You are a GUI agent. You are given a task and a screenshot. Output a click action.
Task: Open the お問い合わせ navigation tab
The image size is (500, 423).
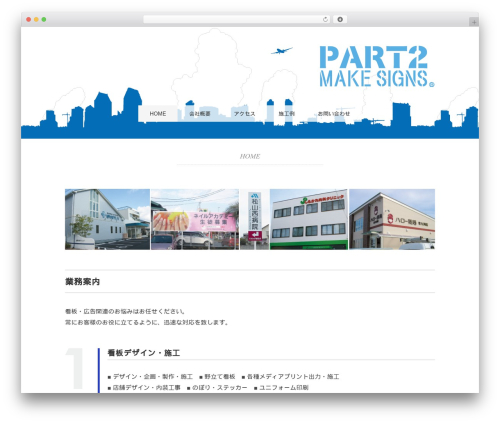click(x=334, y=114)
